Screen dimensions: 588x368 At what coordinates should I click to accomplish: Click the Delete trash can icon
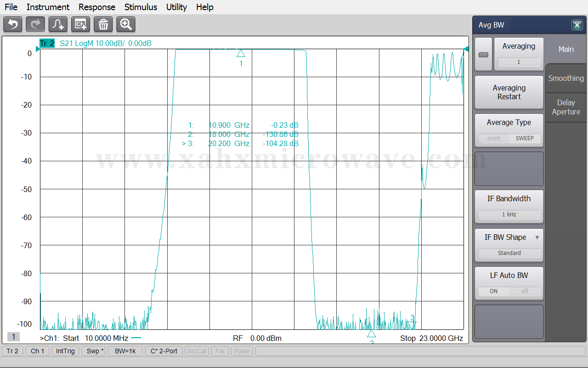103,24
